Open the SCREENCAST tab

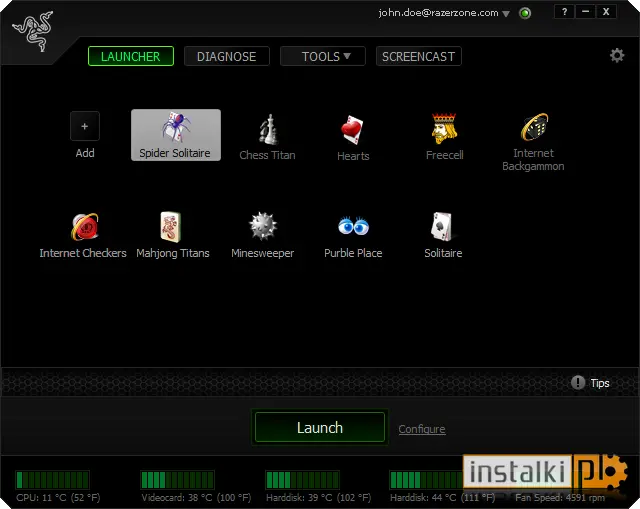[x=418, y=56]
